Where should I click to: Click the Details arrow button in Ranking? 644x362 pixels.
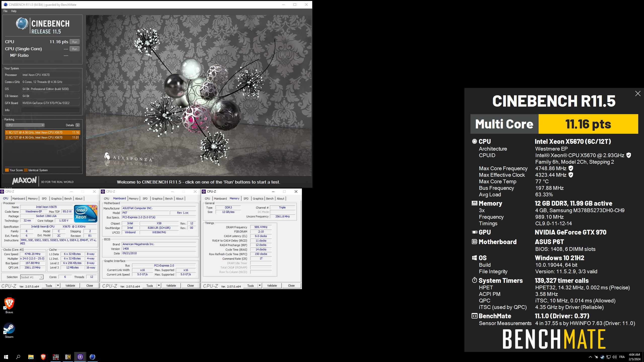coord(78,125)
